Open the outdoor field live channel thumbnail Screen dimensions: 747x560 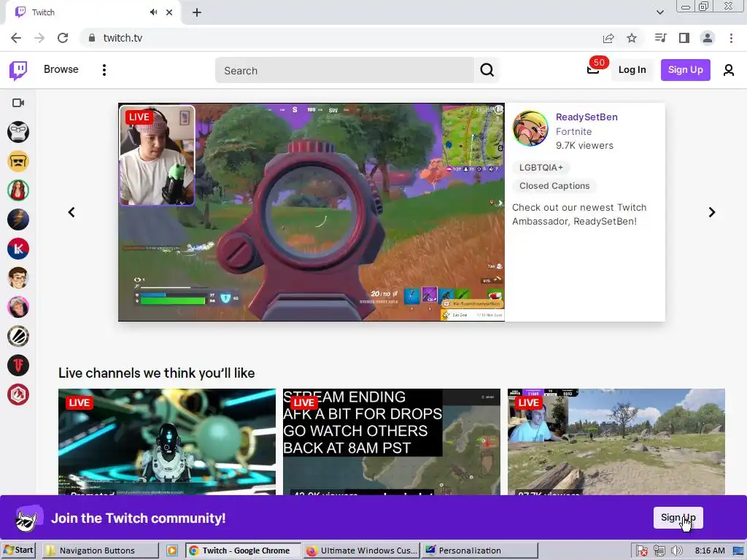[616, 442]
